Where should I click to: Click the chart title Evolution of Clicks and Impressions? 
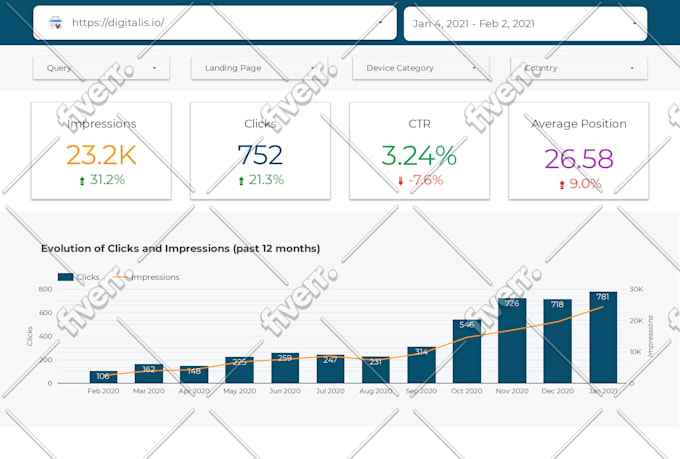(x=180, y=249)
